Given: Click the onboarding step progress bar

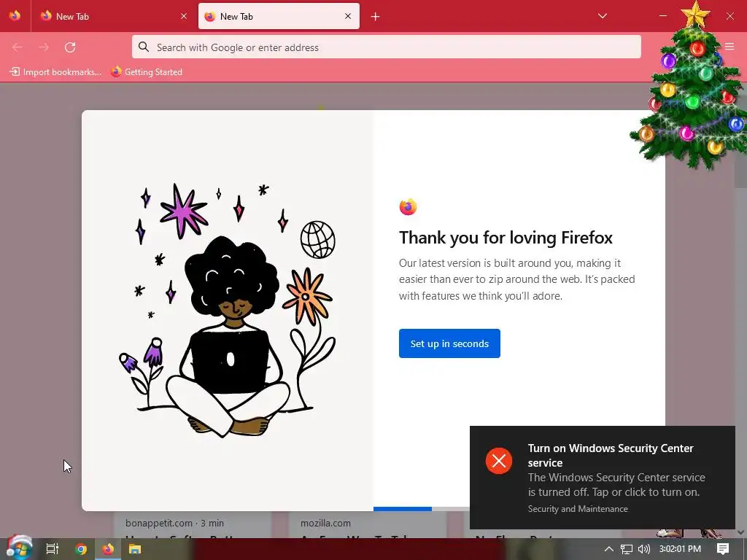Looking at the screenshot, I should pos(421,509).
